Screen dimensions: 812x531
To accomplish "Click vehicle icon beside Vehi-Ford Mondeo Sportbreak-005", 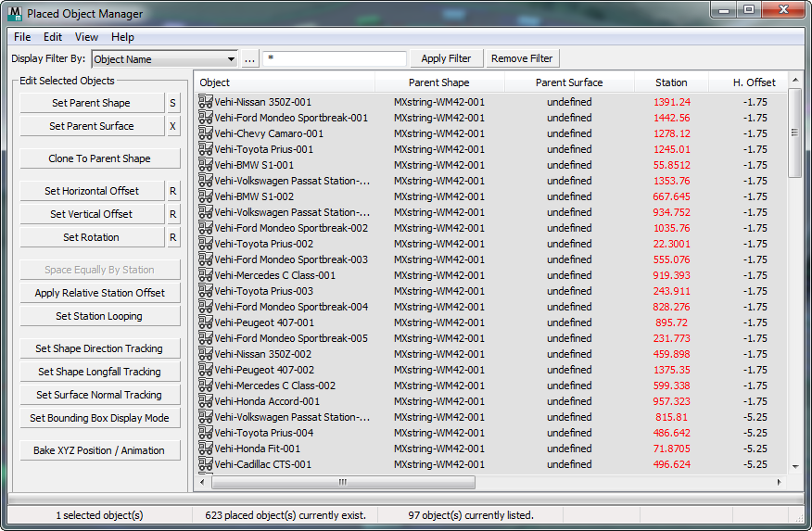I will pyautogui.click(x=206, y=338).
